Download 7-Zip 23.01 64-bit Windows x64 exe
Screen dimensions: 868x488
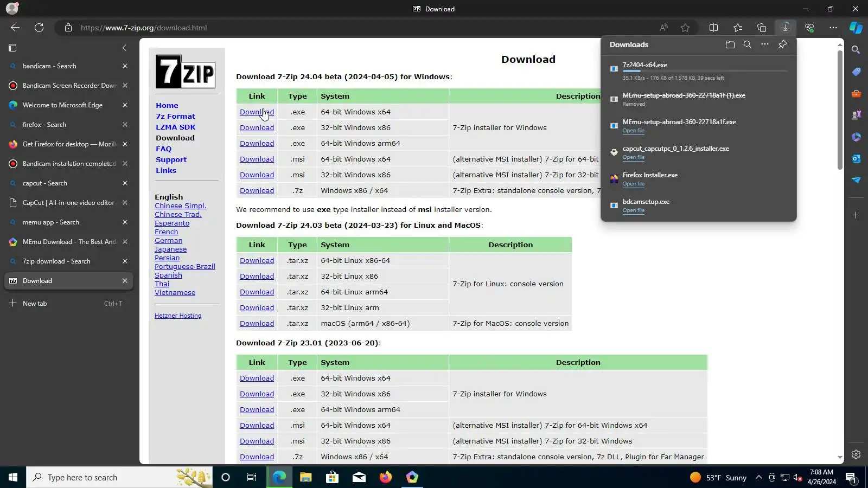click(x=257, y=378)
